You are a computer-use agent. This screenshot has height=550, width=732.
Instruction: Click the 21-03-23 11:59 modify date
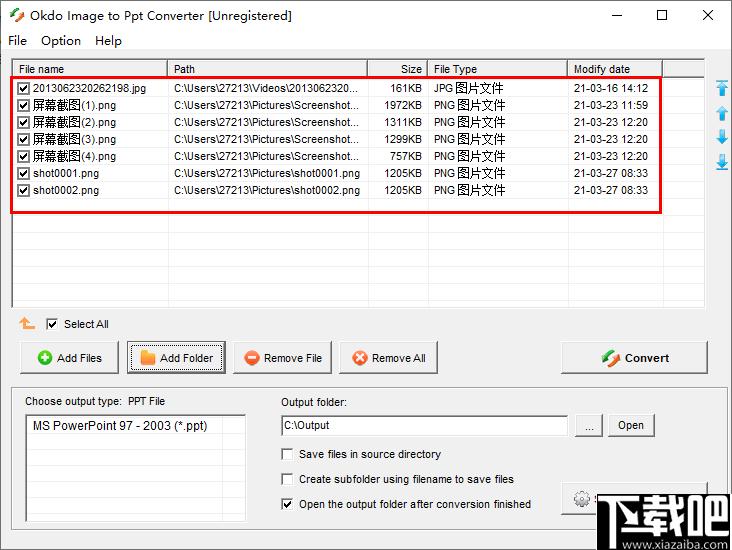click(611, 106)
